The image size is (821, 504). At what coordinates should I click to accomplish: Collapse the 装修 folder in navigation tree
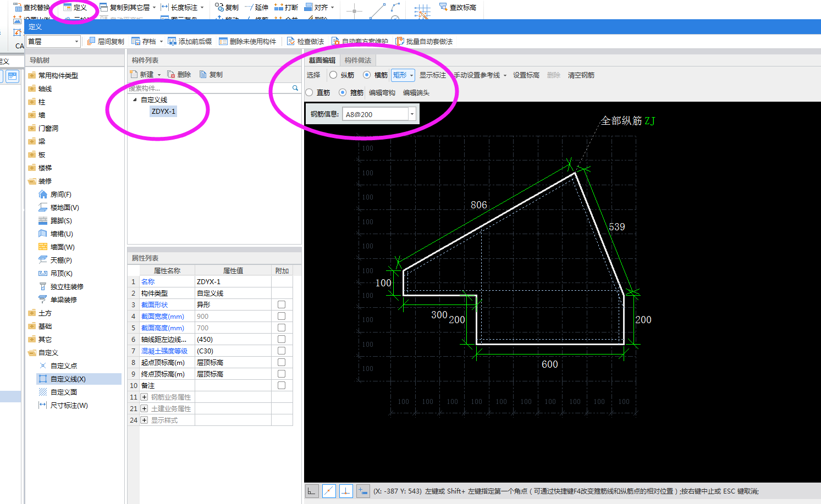coord(32,181)
